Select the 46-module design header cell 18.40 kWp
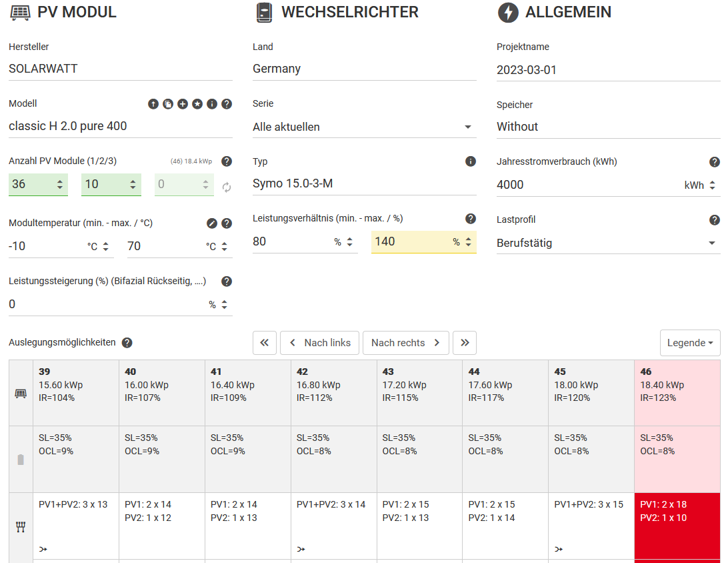Screen dimensions: 728x563 (x=677, y=393)
